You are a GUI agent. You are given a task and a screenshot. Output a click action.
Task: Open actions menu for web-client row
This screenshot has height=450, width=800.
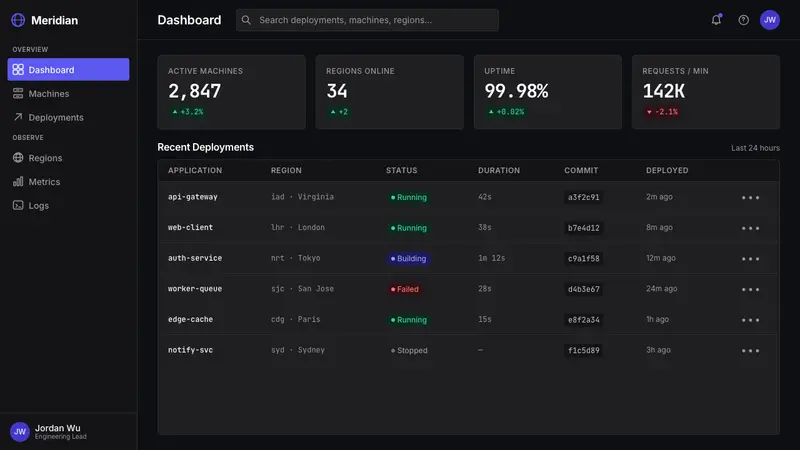(750, 228)
